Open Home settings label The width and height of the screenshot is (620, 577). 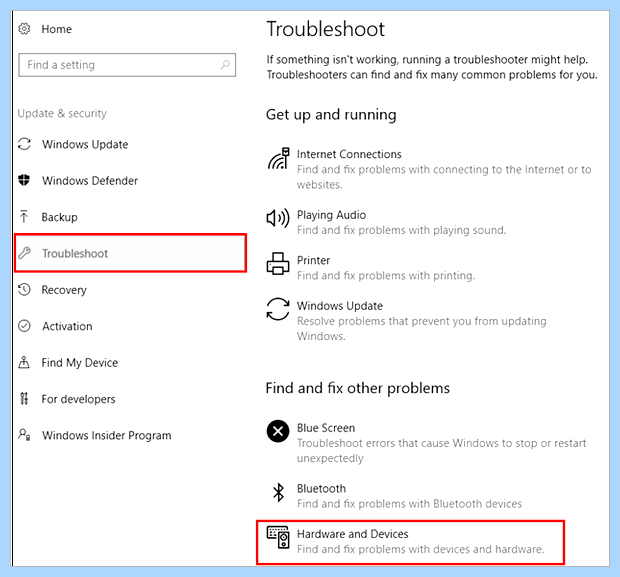tap(57, 29)
